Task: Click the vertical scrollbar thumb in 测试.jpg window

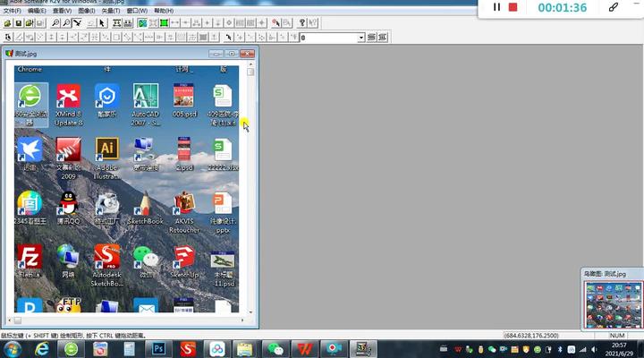Action: (250, 72)
